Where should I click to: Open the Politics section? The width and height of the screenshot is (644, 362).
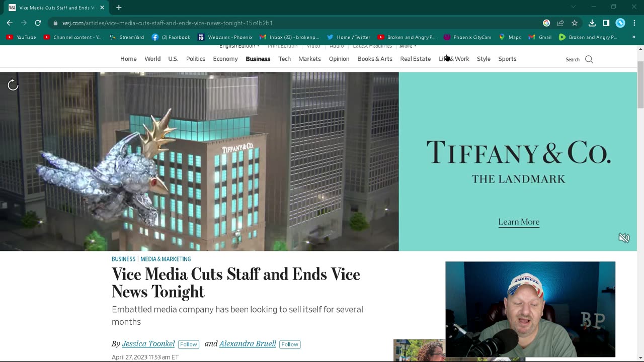pos(196,59)
